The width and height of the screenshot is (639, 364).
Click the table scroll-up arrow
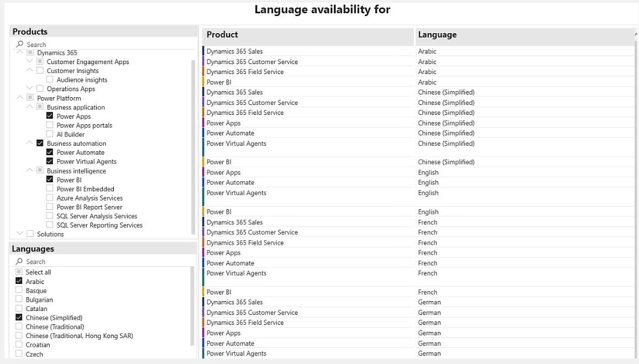(636, 35)
